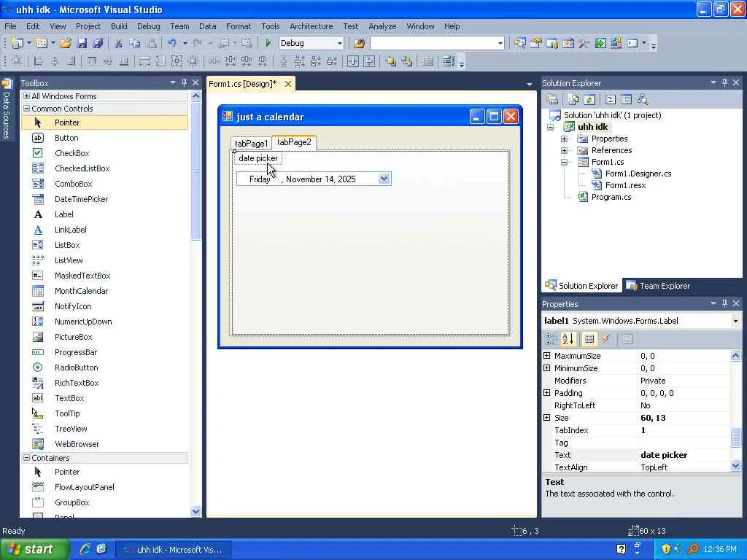Click the Send to Back layout icon

point(406,61)
